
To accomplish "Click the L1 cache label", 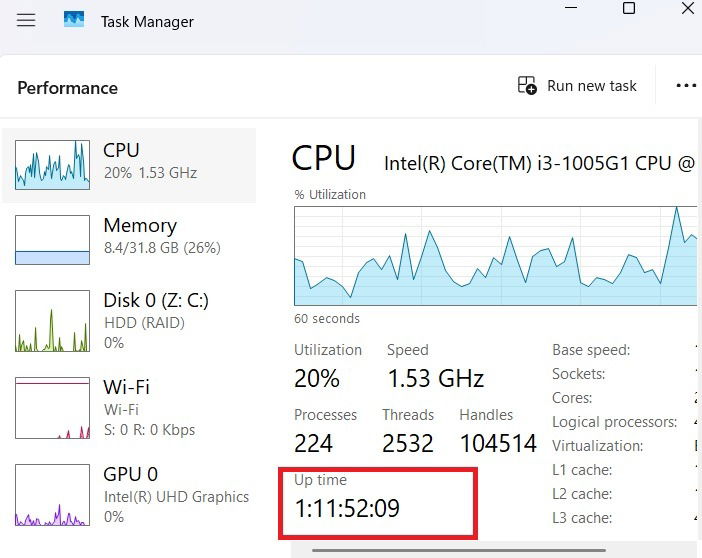I will [582, 470].
